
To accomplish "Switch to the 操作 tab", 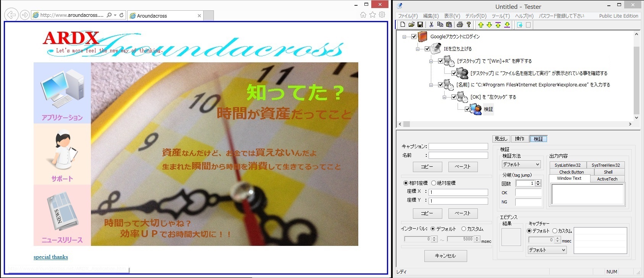I will point(519,139).
